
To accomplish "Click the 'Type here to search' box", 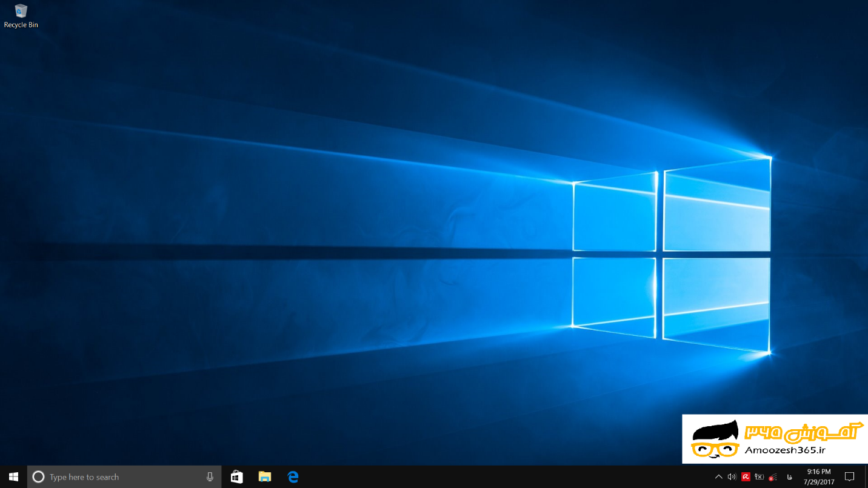I will (124, 477).
